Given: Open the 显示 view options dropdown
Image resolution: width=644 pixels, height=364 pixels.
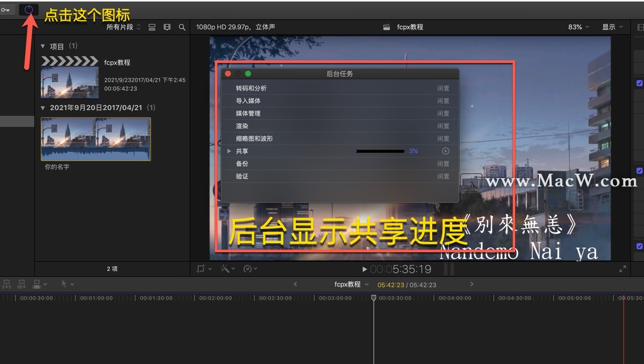Looking at the screenshot, I should pos(612,27).
